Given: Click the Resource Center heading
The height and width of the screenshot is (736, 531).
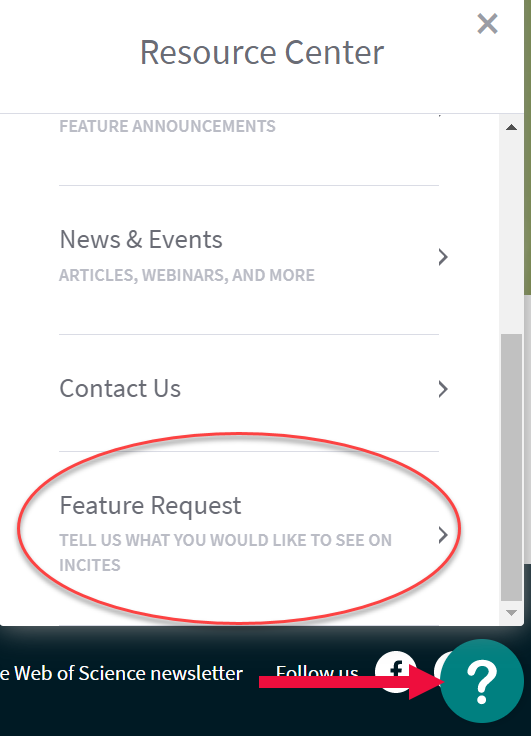Looking at the screenshot, I should (x=262, y=52).
